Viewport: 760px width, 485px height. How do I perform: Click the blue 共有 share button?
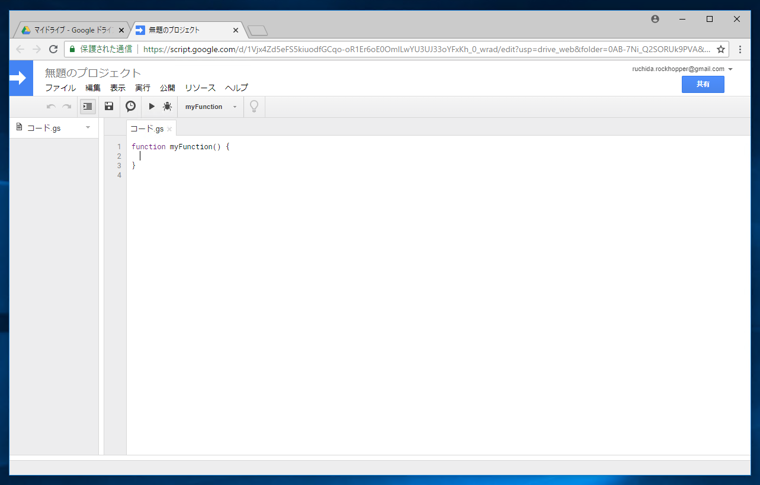point(703,84)
